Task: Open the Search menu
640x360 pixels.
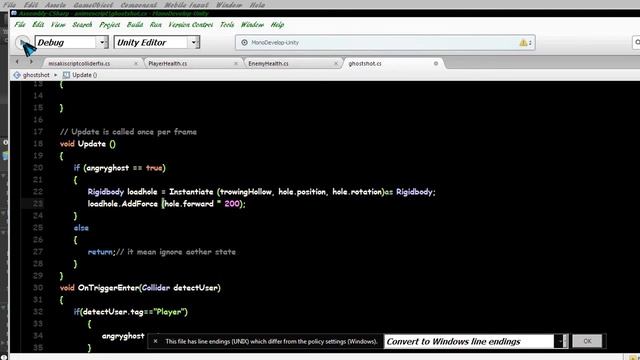Action: point(82,24)
